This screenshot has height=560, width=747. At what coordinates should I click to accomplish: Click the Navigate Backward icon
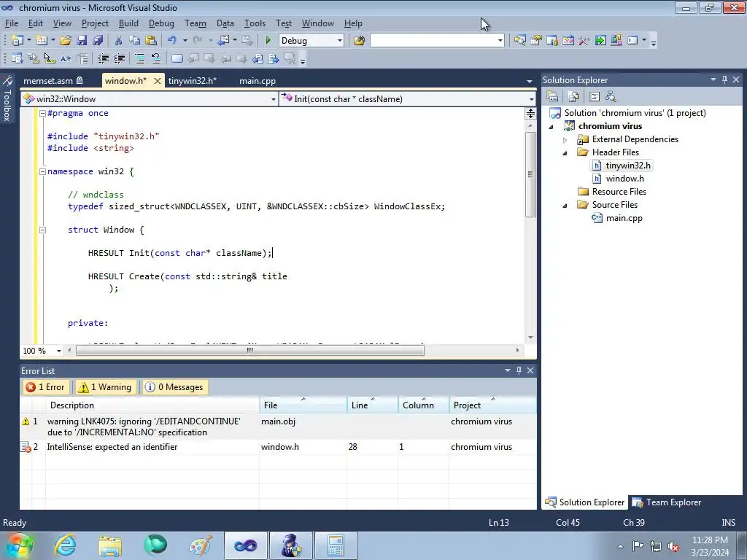tap(223, 41)
